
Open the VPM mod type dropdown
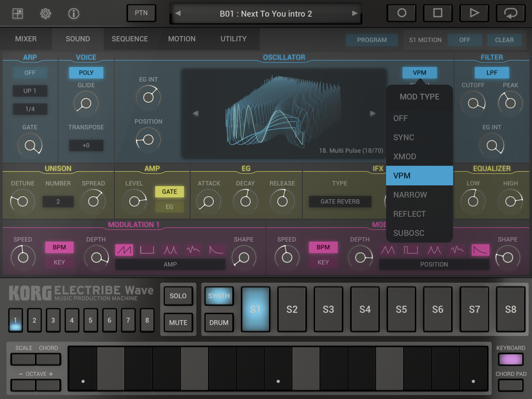tap(419, 73)
